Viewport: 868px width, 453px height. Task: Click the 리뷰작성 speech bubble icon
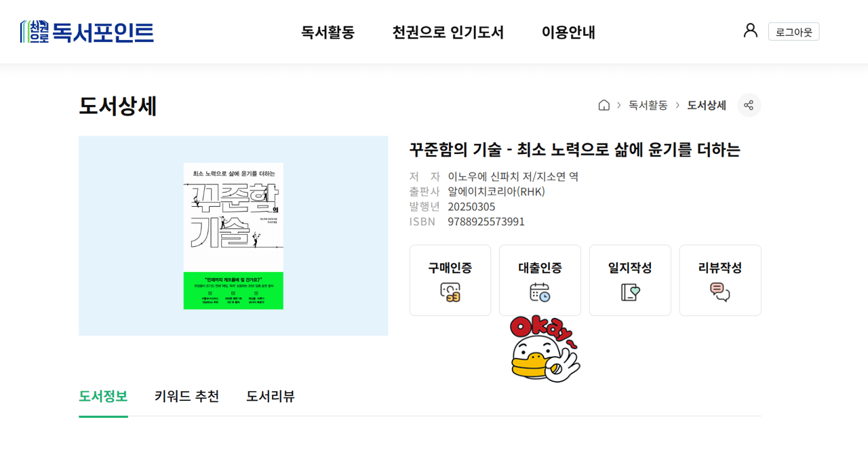click(720, 292)
